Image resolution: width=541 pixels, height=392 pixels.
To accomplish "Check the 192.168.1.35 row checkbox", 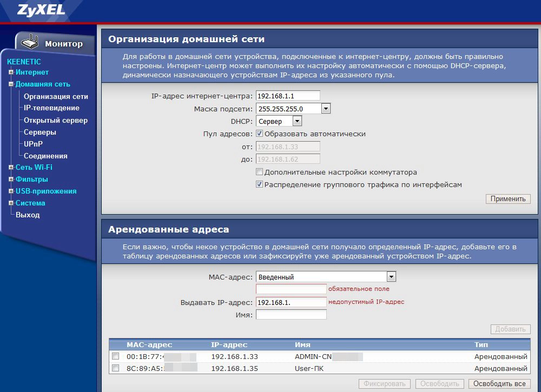I will 116,368.
